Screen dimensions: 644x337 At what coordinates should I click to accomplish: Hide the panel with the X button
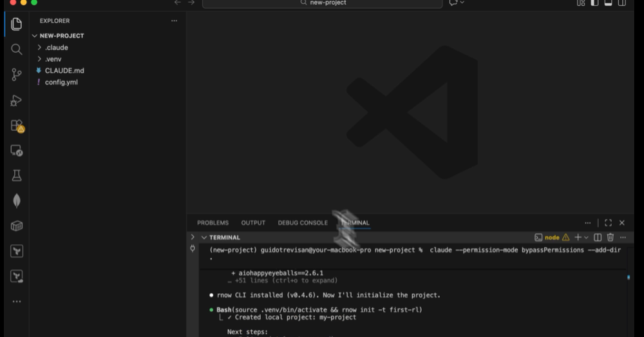coord(622,223)
